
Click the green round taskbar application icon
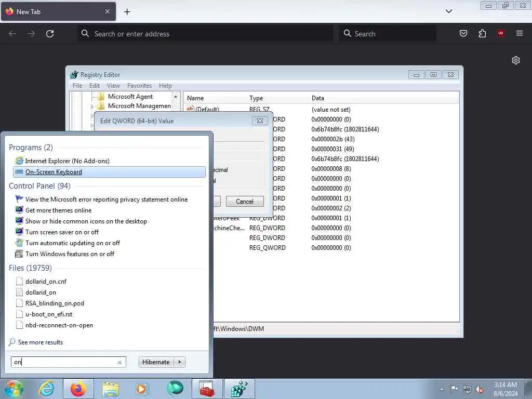point(175,388)
